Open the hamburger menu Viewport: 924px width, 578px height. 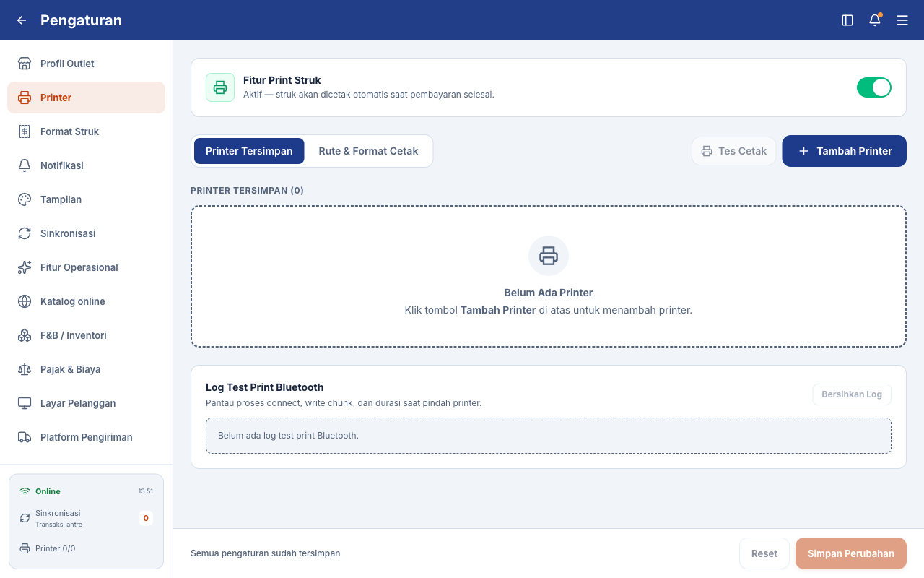[x=902, y=20]
